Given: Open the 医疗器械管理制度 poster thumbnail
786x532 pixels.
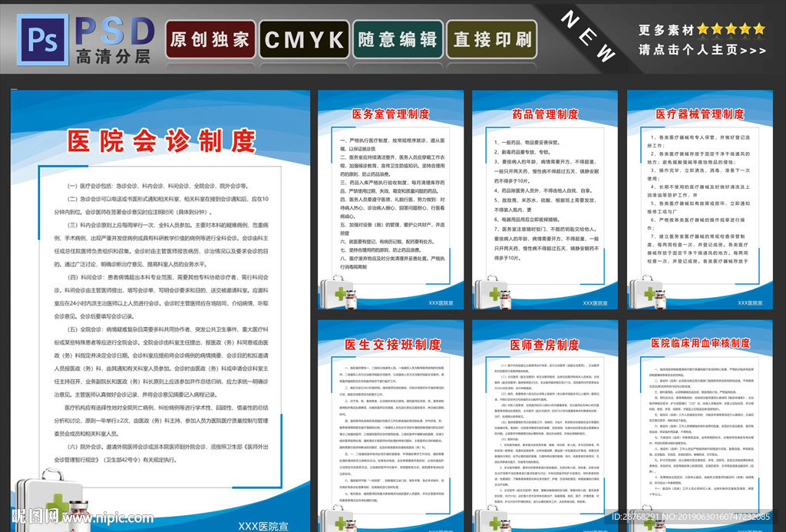Looking at the screenshot, I should (700, 200).
